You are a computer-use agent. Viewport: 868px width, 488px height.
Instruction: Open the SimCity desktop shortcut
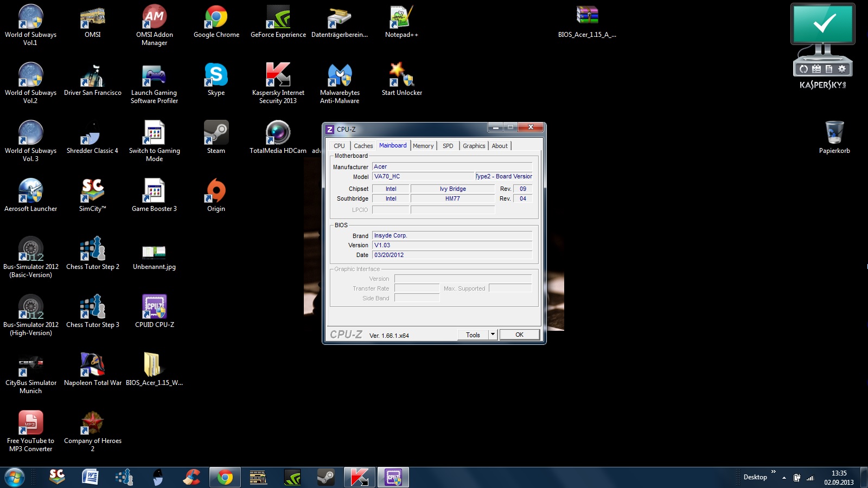pos(93,196)
